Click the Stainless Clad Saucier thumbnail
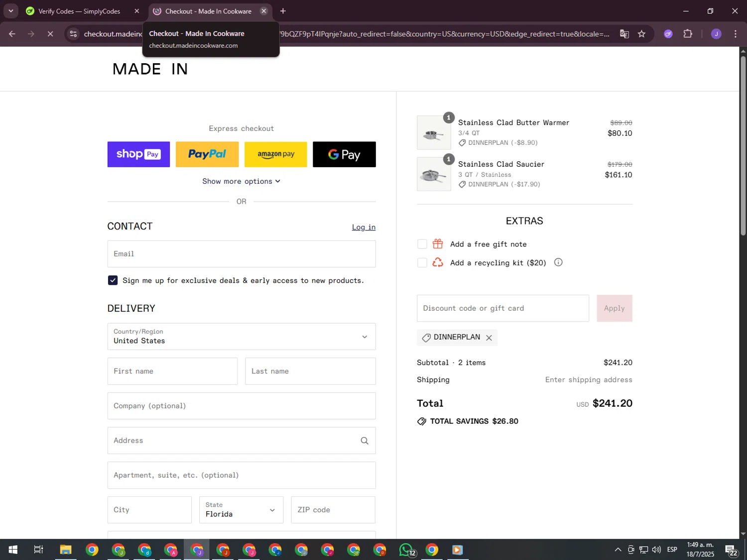The image size is (747, 560). click(434, 174)
